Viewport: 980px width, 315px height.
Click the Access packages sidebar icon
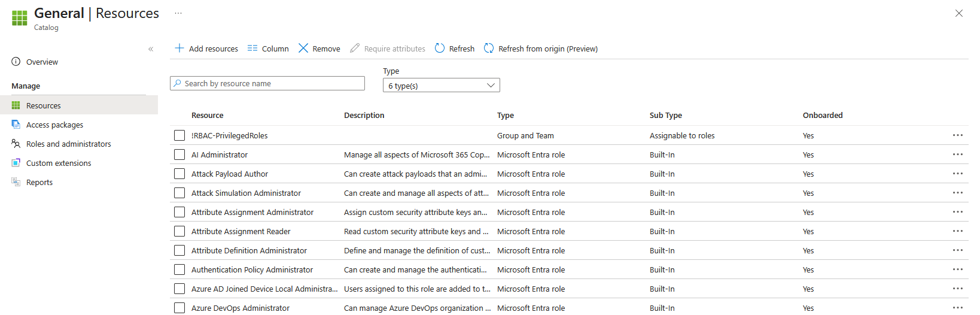click(x=16, y=125)
